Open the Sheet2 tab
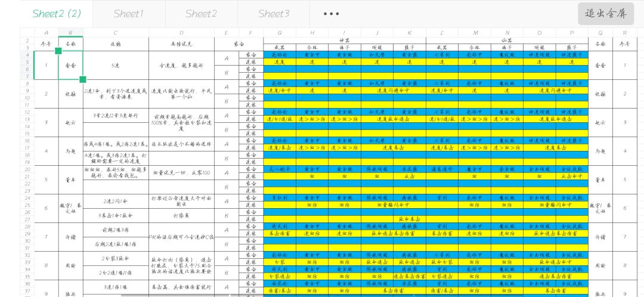644x297 pixels. tap(202, 14)
